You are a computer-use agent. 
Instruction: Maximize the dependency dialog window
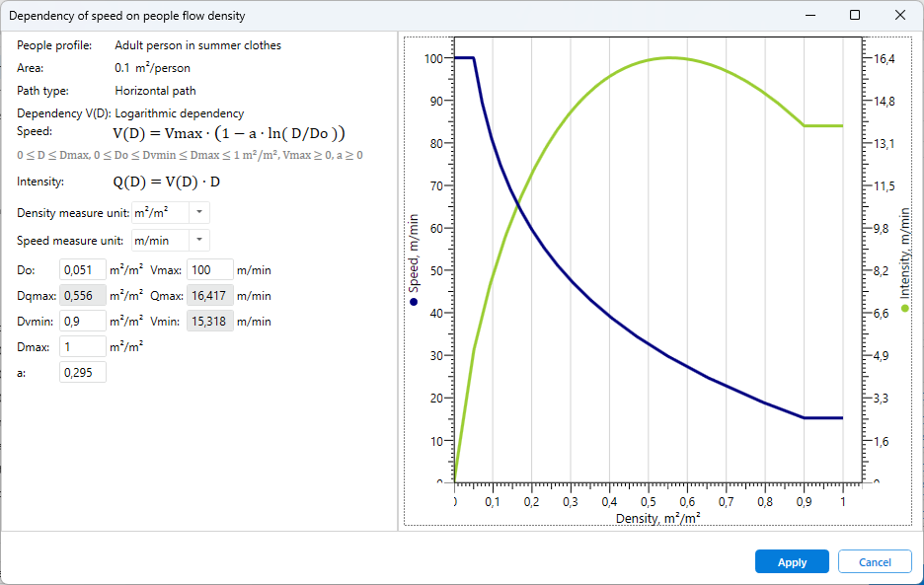855,15
